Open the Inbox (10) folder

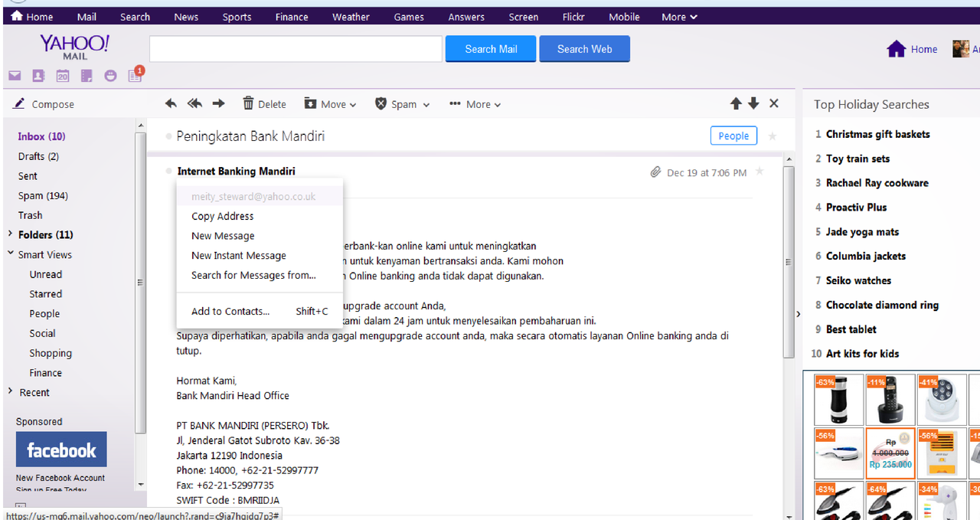coord(41,136)
